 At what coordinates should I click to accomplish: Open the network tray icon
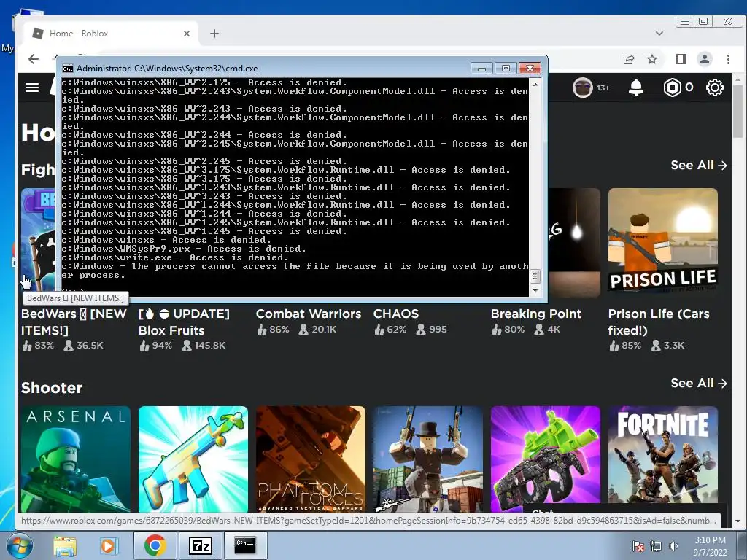tap(656, 546)
